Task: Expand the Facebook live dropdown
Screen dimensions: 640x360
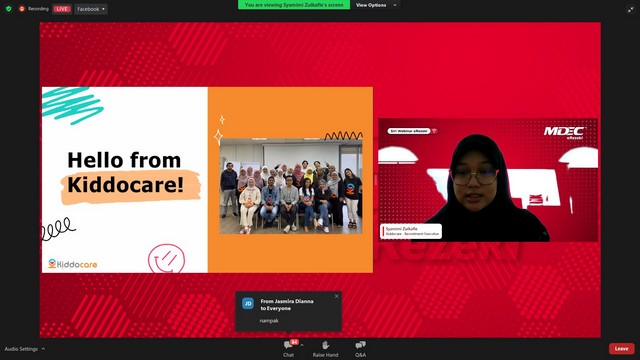Action: point(91,9)
